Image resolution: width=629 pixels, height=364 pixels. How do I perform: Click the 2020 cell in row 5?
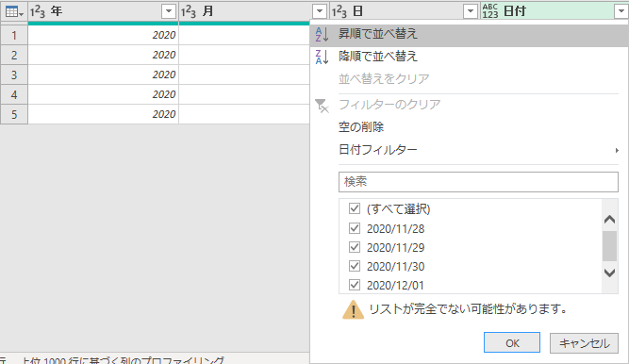click(103, 114)
